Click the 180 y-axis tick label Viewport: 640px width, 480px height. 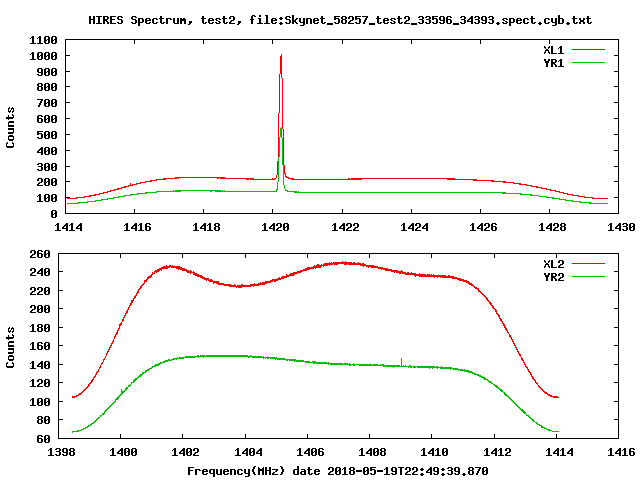pos(40,328)
